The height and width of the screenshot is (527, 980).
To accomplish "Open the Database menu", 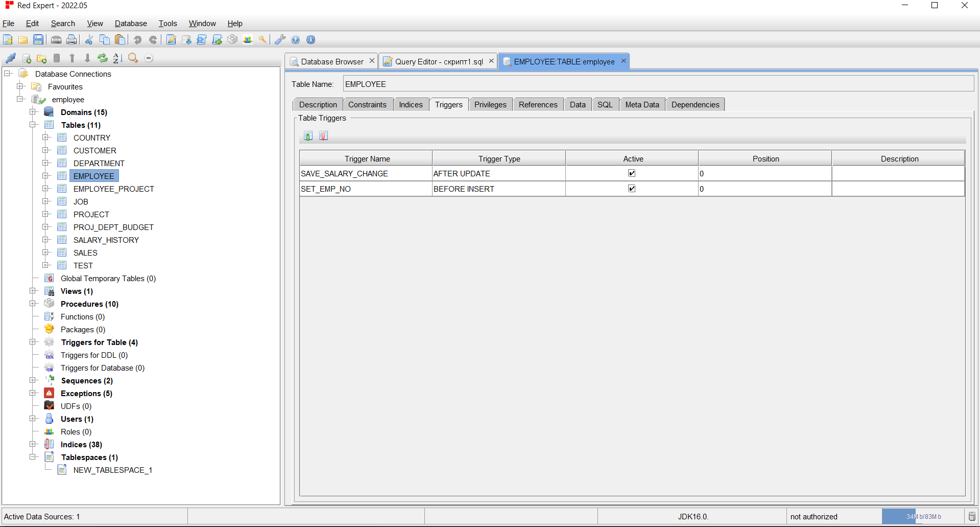I will pos(131,24).
